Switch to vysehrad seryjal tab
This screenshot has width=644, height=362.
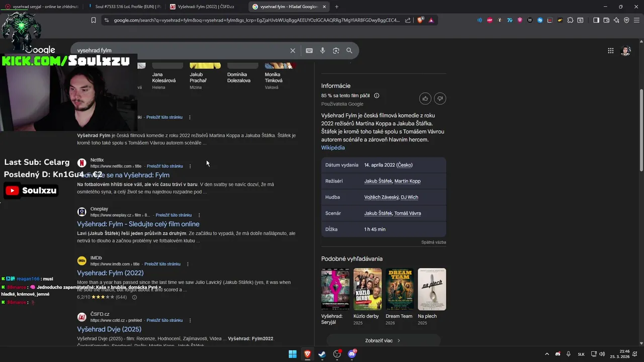[x=41, y=7]
